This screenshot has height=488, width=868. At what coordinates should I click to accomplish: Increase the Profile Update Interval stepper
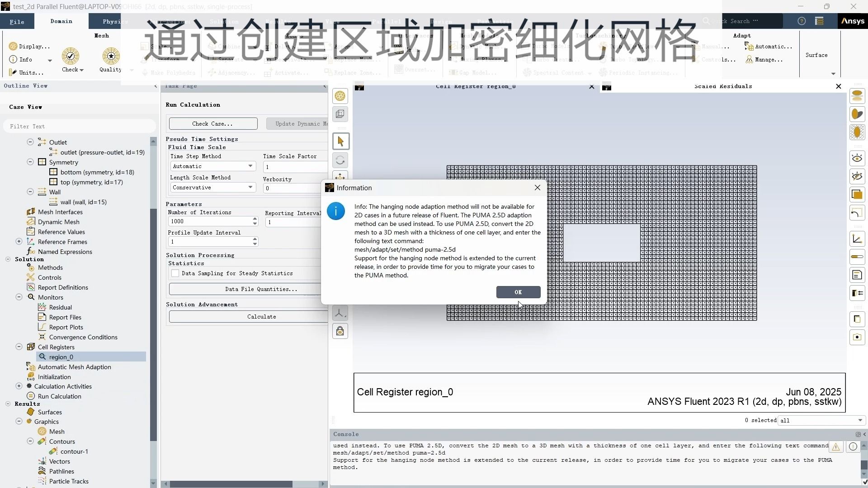255,239
